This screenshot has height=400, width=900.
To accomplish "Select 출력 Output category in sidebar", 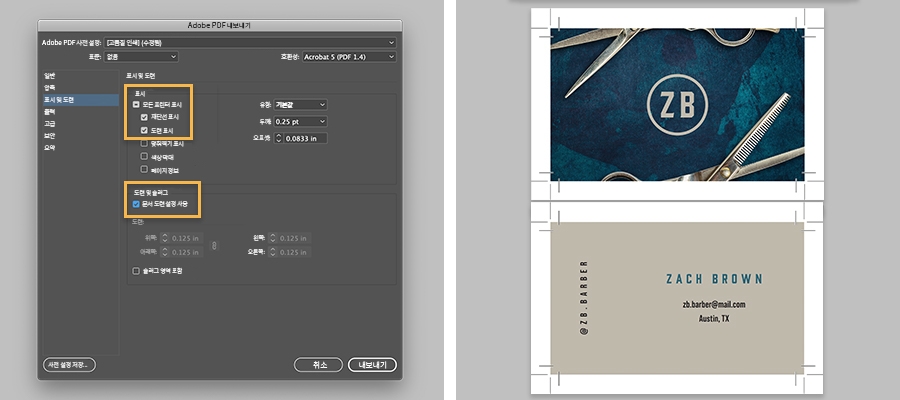I will 81,112.
